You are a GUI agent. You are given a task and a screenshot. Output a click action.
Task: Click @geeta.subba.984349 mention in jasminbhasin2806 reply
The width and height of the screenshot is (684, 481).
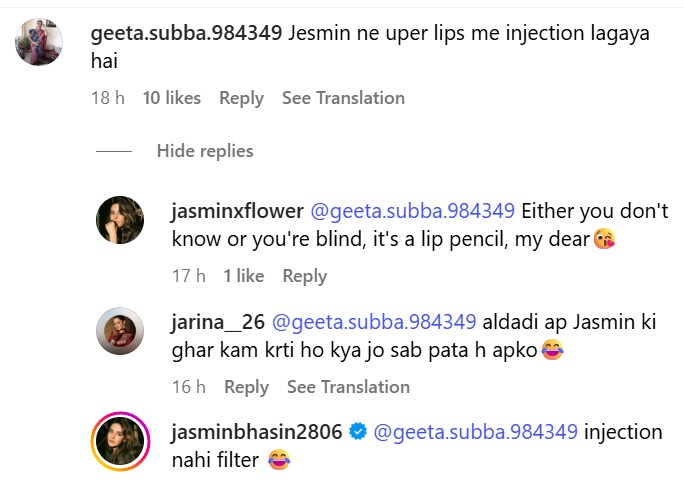click(476, 432)
